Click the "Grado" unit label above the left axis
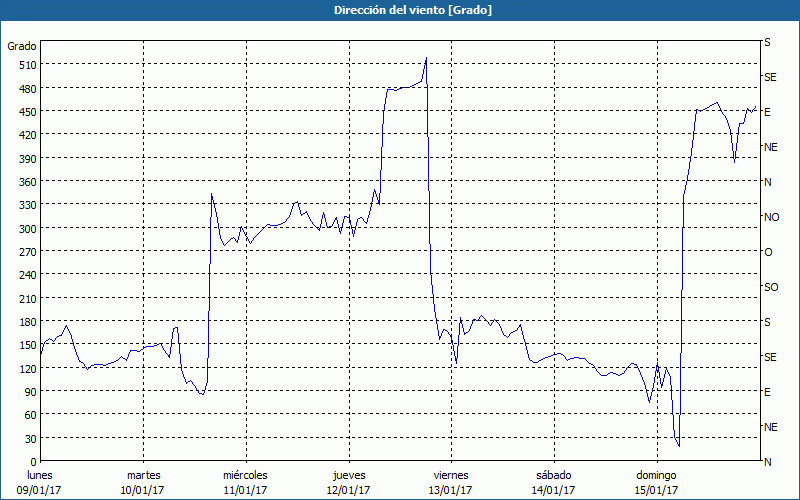800x500 pixels. 22,46
